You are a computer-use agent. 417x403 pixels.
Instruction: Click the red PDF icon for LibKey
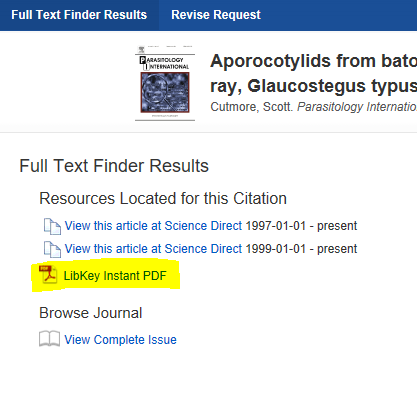point(48,275)
